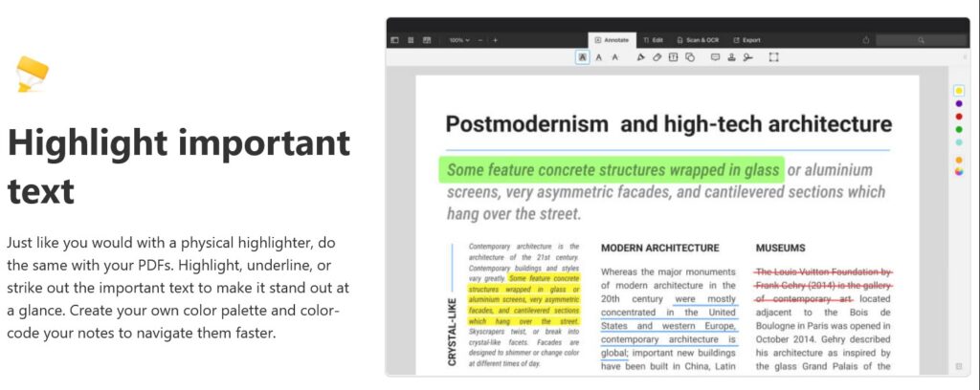Image resolution: width=980 pixels, height=390 pixels.
Task: Toggle the sidebar panel icon
Action: 394,40
